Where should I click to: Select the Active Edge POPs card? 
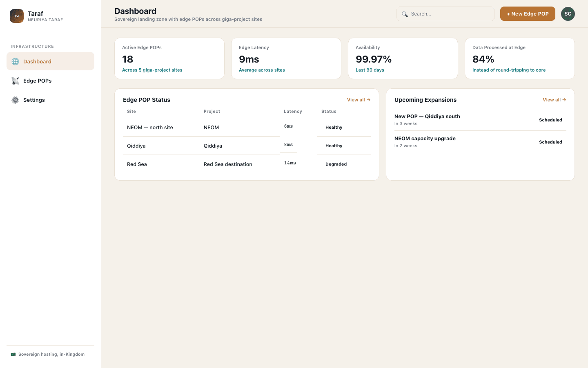(169, 58)
